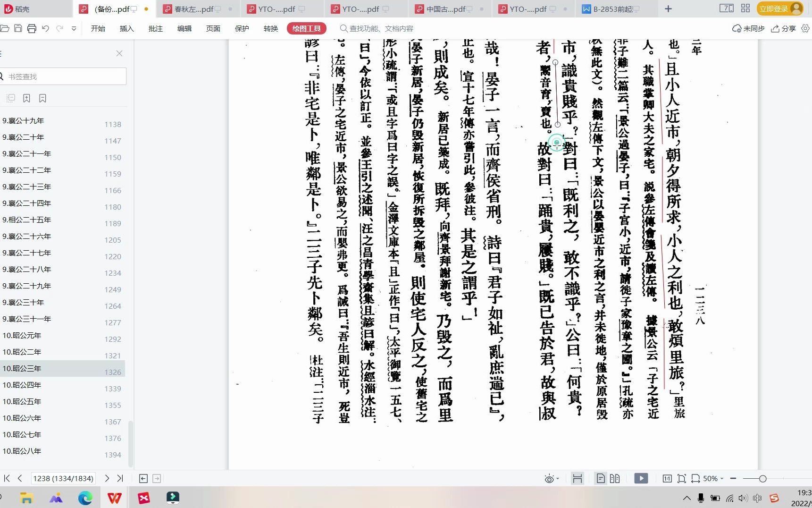812x508 pixels.
Task: Open the eye protection mode dropdown
Action: [552, 479]
